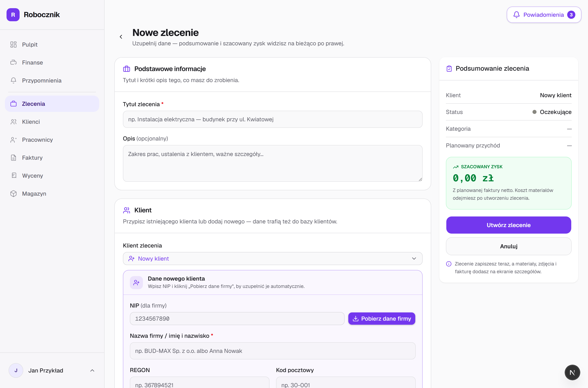This screenshot has height=388, width=588.
Task: Click the download icon in Pobierz dane firmy
Action: tap(355, 319)
